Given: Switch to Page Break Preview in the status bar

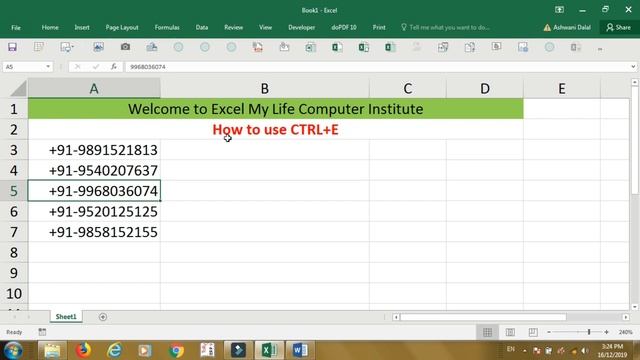Looking at the screenshot, I should click(x=533, y=332).
